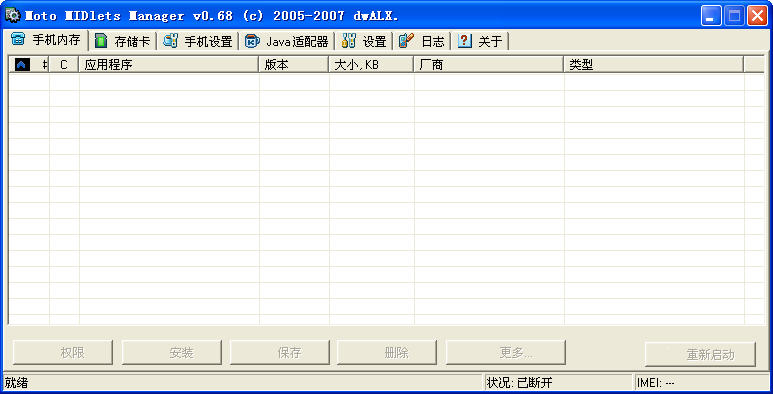Open the Java适配器 tab

click(x=287, y=41)
